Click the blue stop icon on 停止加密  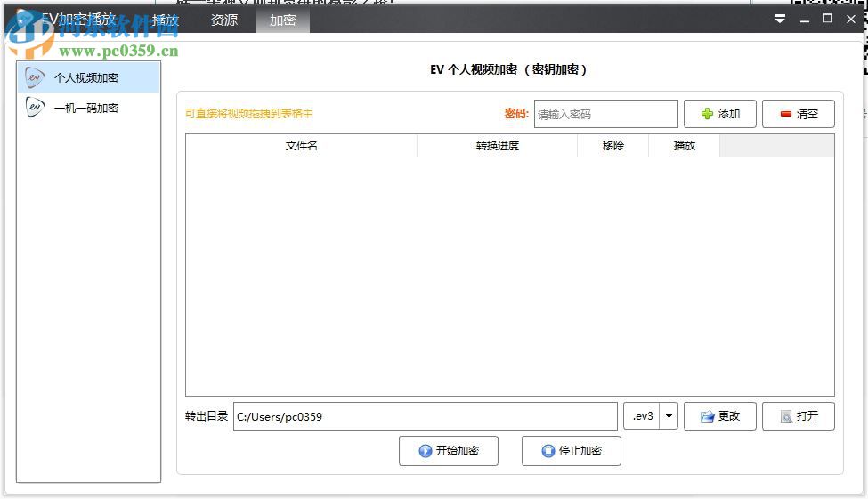click(x=548, y=451)
